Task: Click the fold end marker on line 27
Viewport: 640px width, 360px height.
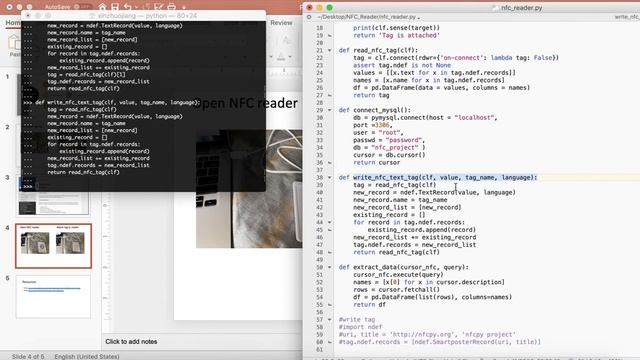Action: (x=330, y=95)
